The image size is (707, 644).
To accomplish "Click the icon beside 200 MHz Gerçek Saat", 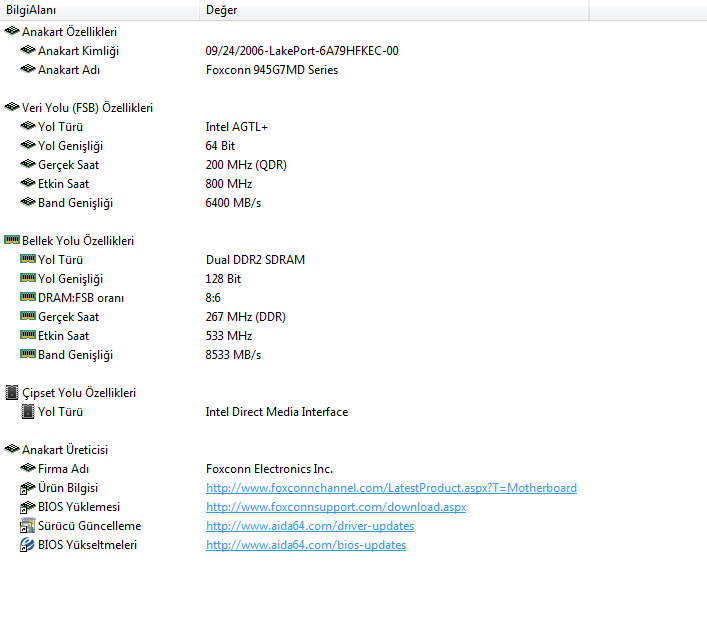I will (x=28, y=164).
